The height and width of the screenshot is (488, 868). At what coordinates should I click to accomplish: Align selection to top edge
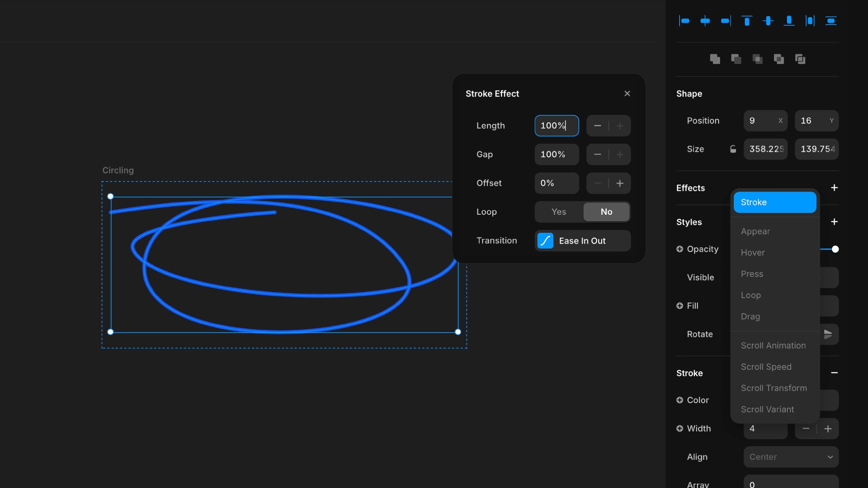coord(747,21)
